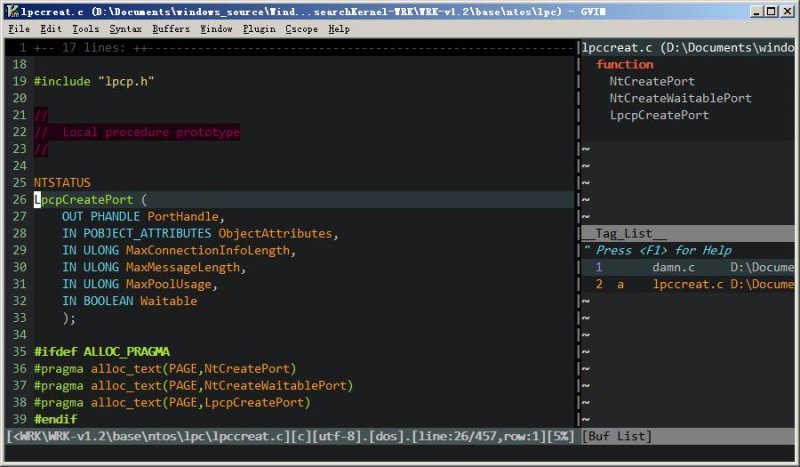Image resolution: width=800 pixels, height=467 pixels.
Task: Click the PortHandle parameter
Action: pyautogui.click(x=183, y=216)
